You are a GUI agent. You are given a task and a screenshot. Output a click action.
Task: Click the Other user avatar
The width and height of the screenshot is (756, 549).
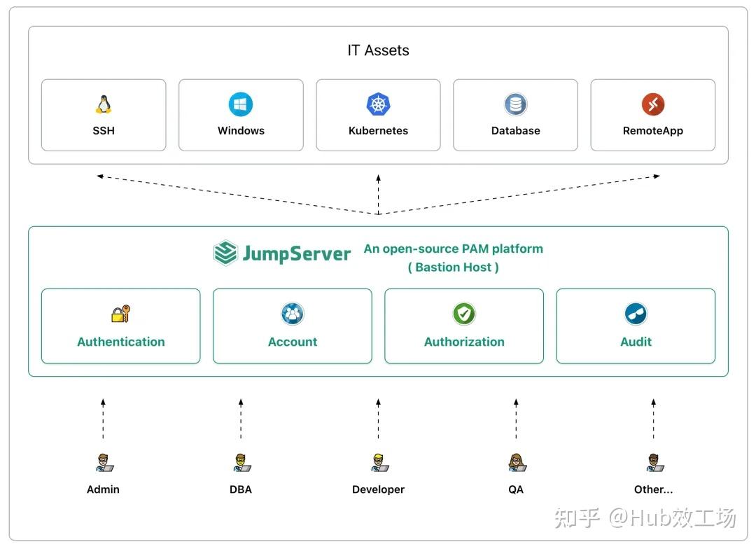tap(654, 463)
